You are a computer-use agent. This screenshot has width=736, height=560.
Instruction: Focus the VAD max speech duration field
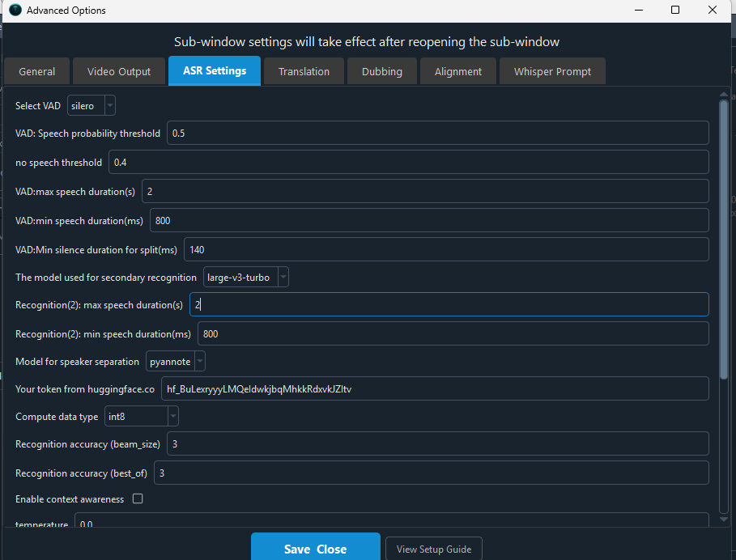point(425,191)
